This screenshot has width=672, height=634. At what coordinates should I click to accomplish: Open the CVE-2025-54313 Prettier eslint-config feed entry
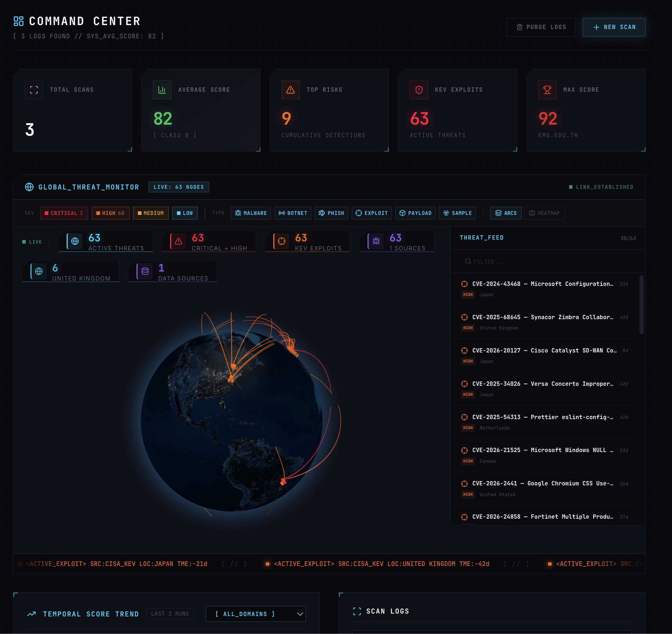544,422
